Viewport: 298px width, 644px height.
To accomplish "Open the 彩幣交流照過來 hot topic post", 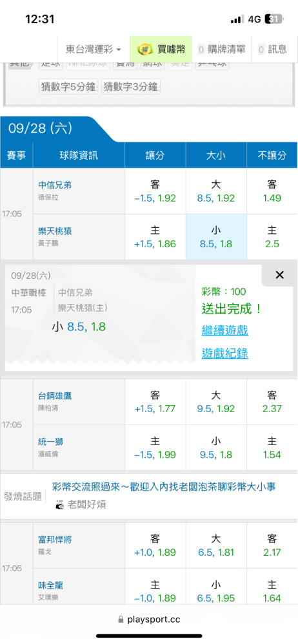I will 164,487.
